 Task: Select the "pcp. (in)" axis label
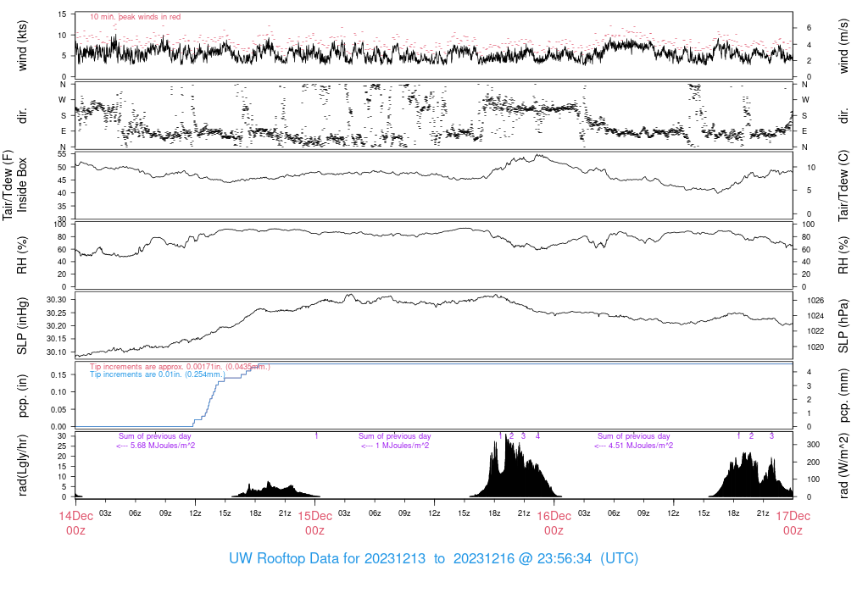pyautogui.click(x=23, y=396)
